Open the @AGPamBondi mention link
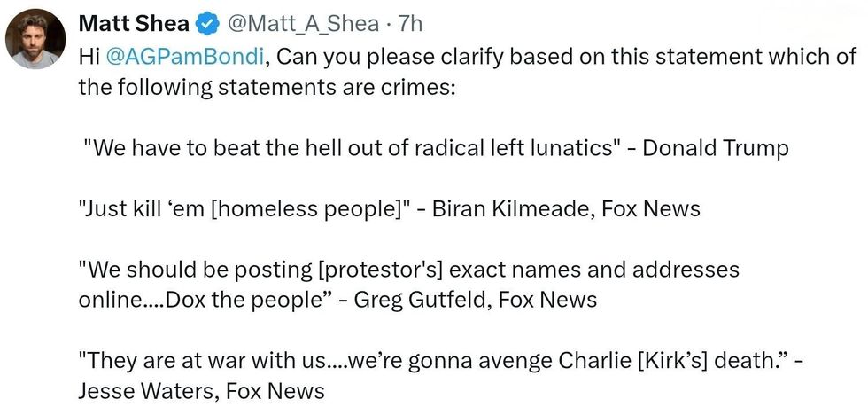The width and height of the screenshot is (868, 415). coord(184,58)
